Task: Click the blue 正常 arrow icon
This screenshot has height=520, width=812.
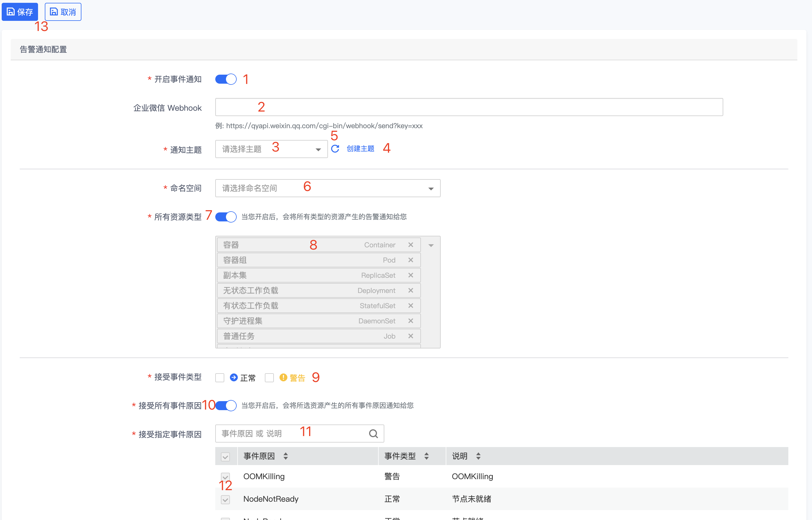Action: [x=234, y=377]
